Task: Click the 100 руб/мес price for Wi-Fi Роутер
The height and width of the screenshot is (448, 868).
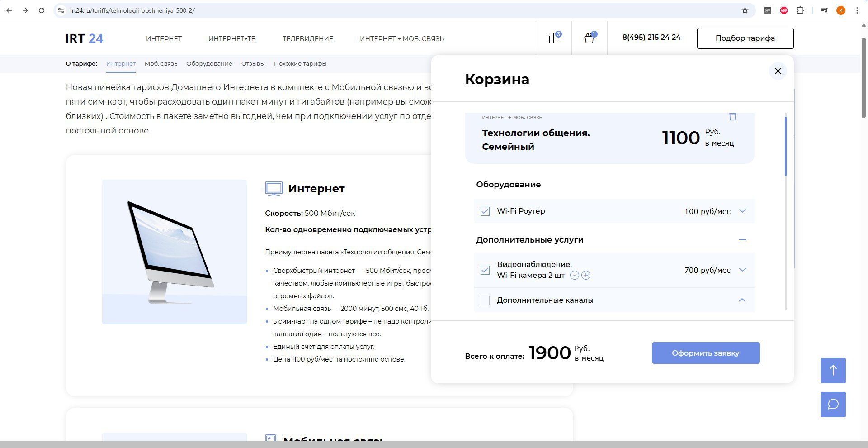Action: coord(708,211)
